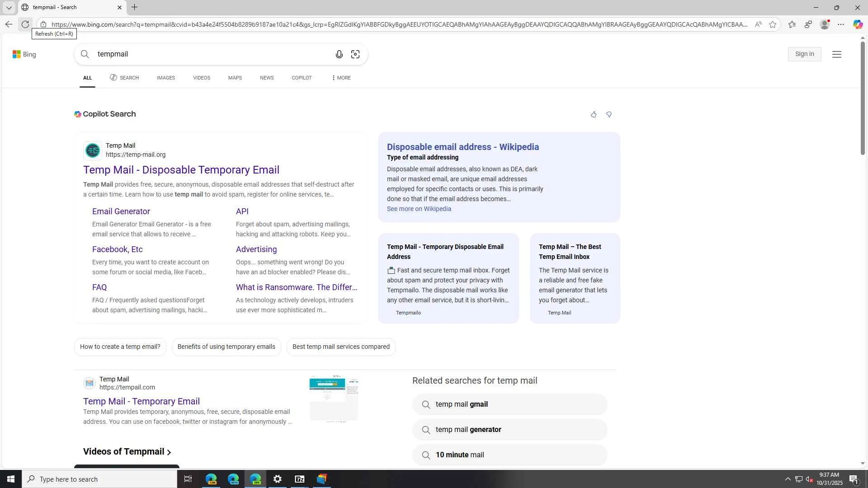Open Bing hamburger menu icon
868x488 pixels.
pyautogui.click(x=837, y=54)
